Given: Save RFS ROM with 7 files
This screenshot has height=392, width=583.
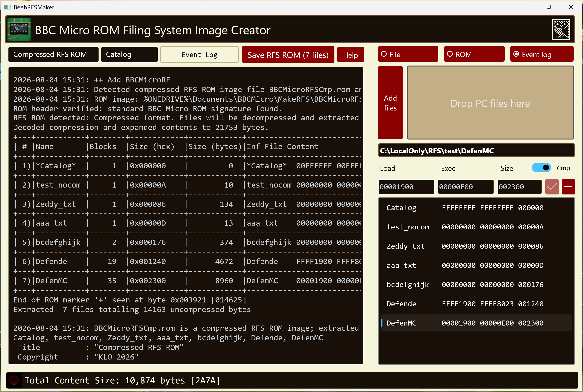Looking at the screenshot, I should pos(288,55).
